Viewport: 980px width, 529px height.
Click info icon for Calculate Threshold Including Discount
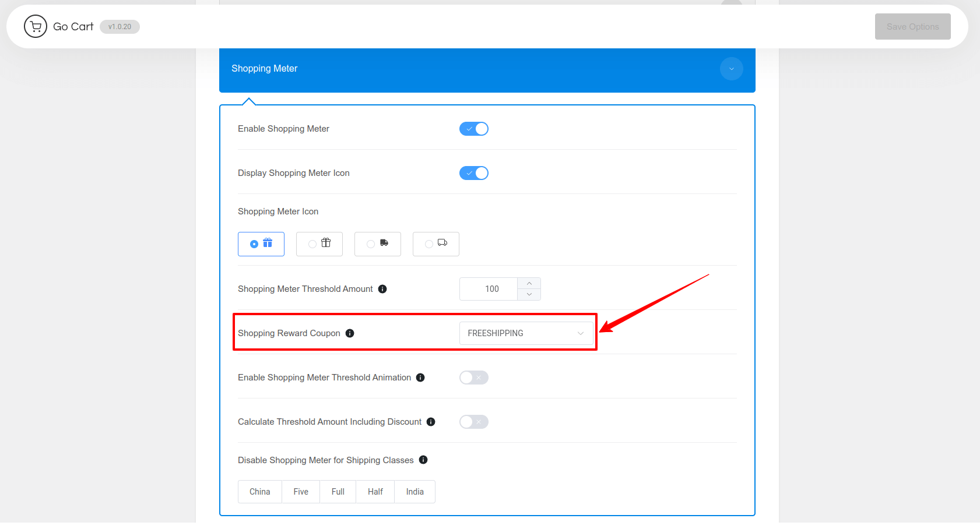pyautogui.click(x=431, y=422)
